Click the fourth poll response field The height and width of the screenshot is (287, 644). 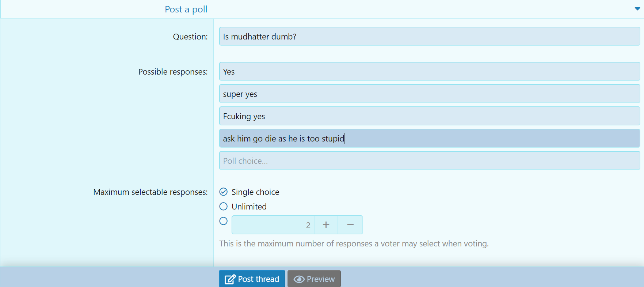click(430, 138)
